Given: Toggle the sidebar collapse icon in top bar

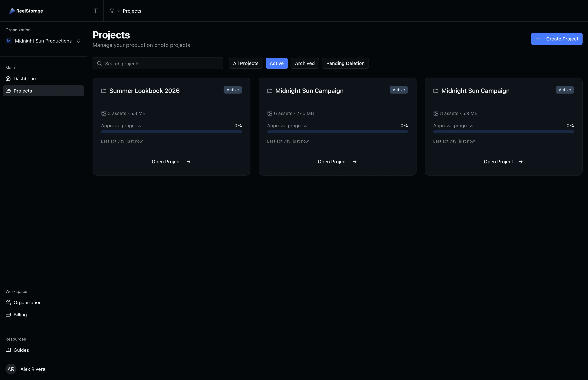Looking at the screenshot, I should pos(96,11).
